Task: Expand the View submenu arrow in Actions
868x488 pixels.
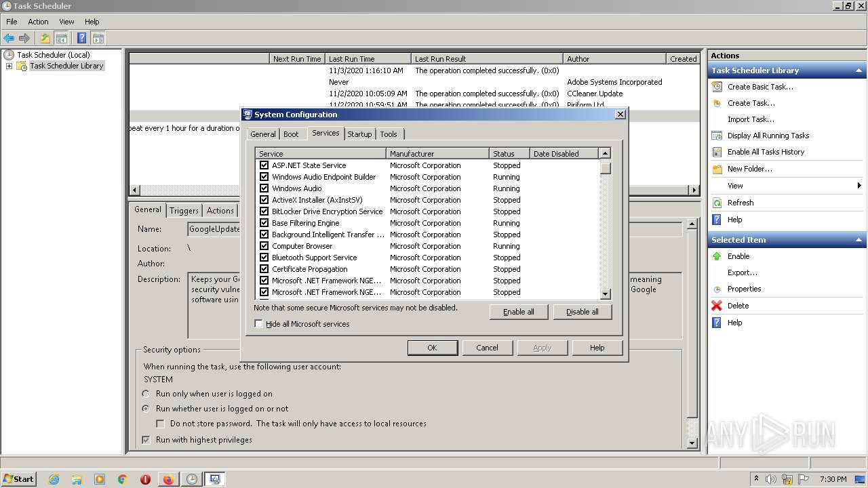Action: [859, 186]
